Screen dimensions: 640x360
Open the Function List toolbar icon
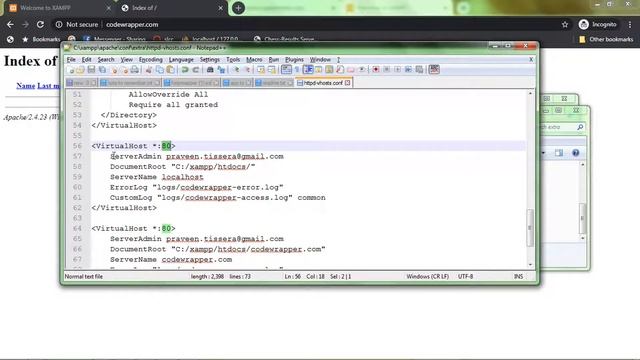click(x=340, y=70)
